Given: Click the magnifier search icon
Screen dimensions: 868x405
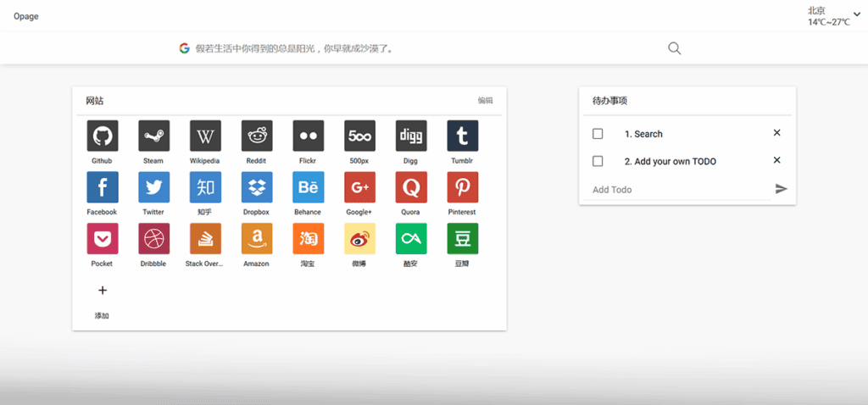Looking at the screenshot, I should (674, 48).
